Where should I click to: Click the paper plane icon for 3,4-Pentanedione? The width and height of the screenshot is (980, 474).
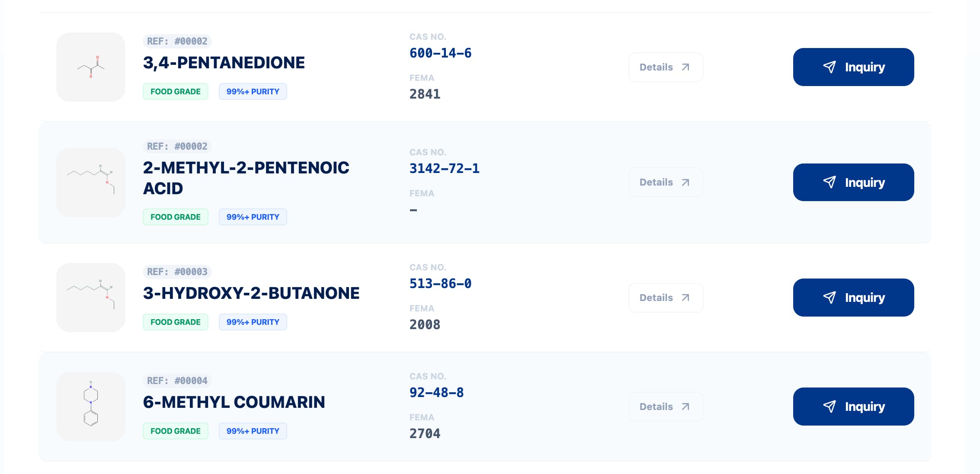pos(829,67)
